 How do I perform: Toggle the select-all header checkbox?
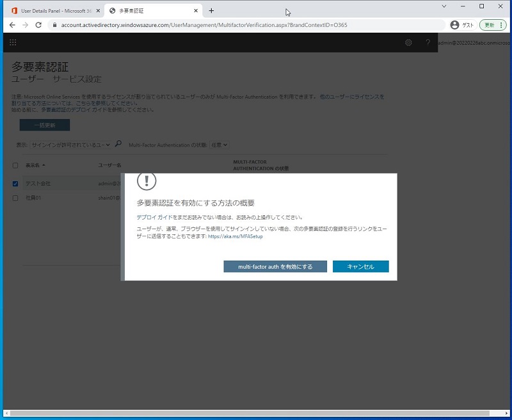(x=15, y=165)
